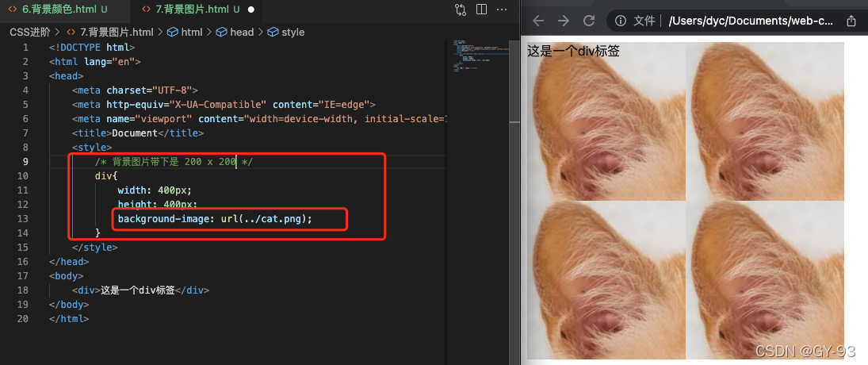Click the <title>Document</title> line
This screenshot has width=868, height=365.
pos(137,133)
